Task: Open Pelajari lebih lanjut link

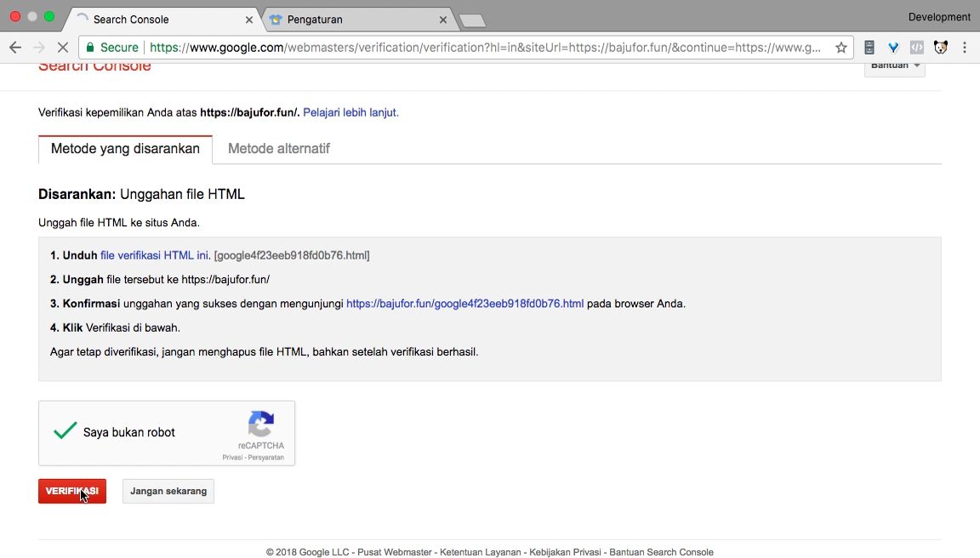Action: 350,112
